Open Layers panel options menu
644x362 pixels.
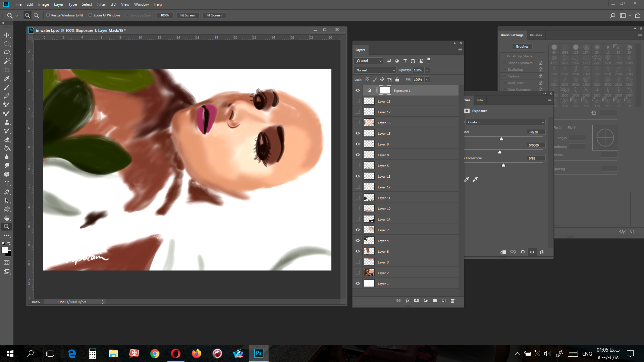click(x=460, y=50)
